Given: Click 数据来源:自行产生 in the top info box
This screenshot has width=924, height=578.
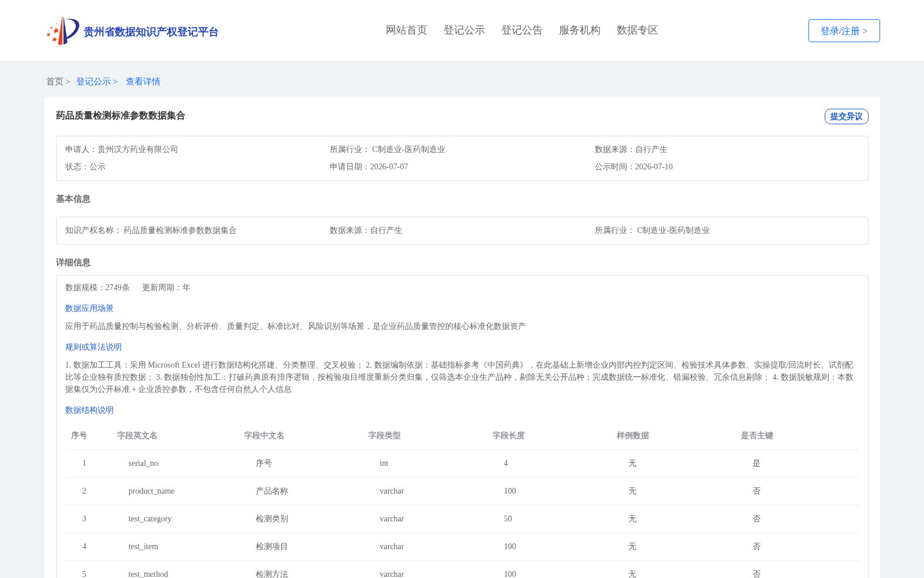Looking at the screenshot, I should tap(631, 149).
